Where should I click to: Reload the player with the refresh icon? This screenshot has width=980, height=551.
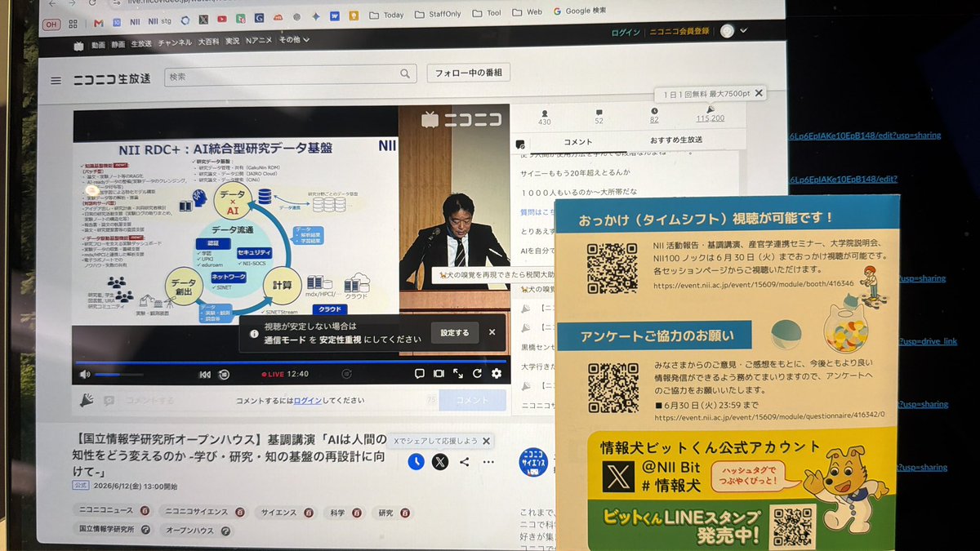476,374
